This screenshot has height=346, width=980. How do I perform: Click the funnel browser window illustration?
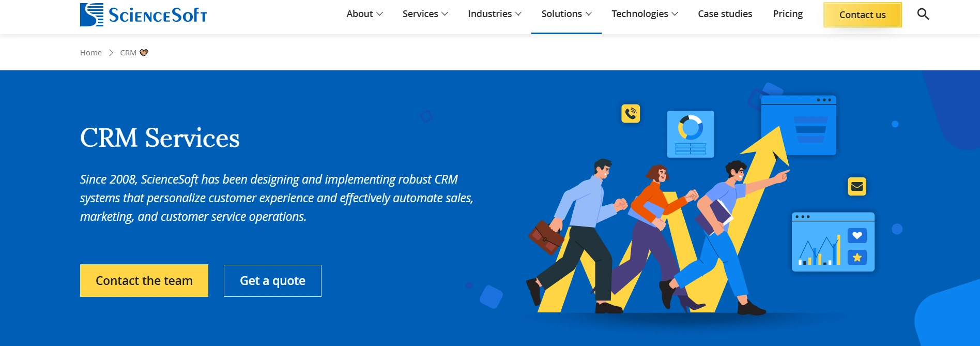(x=799, y=125)
